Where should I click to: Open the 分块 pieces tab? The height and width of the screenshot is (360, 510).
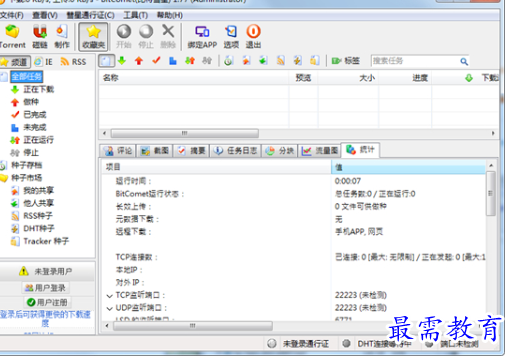[x=280, y=151]
